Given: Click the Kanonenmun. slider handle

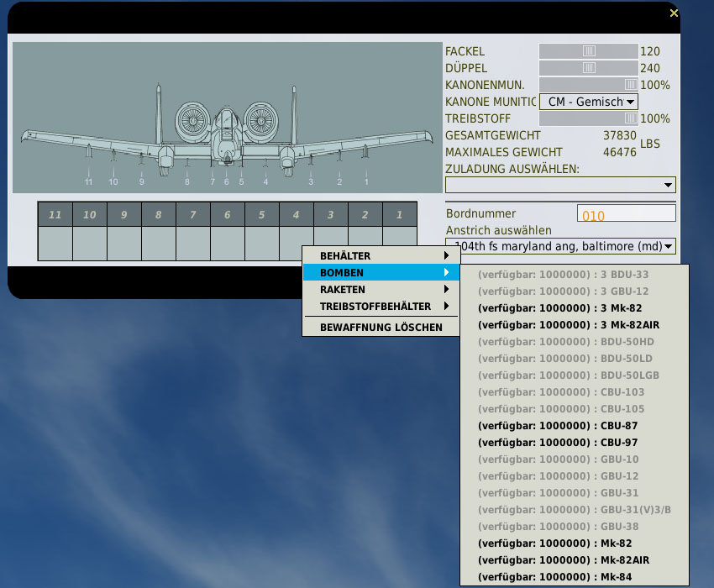Looking at the screenshot, I should click(630, 85).
